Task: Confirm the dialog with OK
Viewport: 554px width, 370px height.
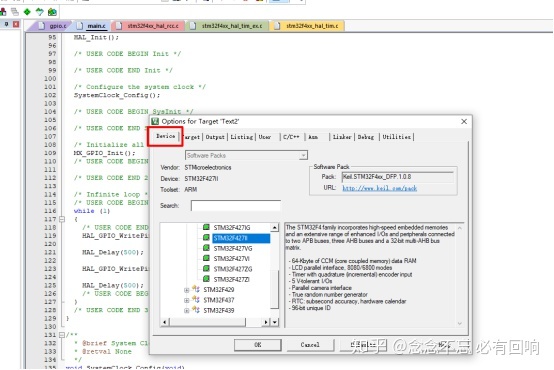Action: (x=258, y=345)
